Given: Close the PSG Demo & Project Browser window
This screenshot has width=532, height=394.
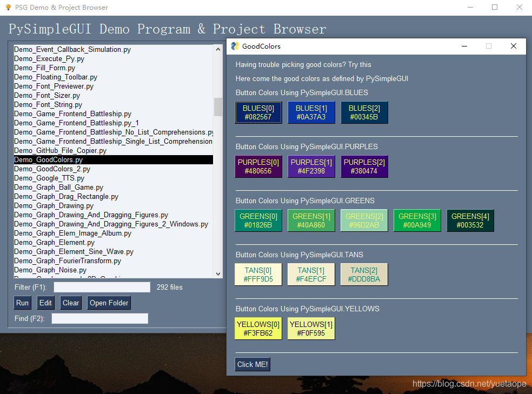Looking at the screenshot, I should tap(520, 7).
